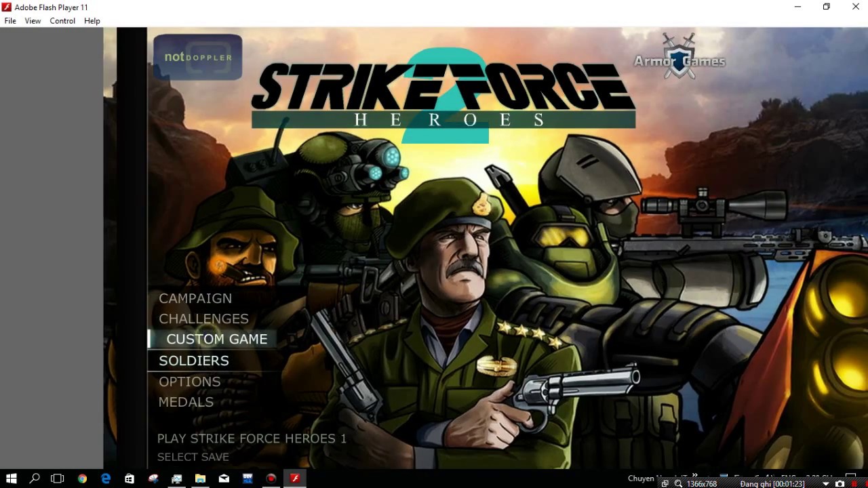Open the File menu
The width and height of the screenshot is (868, 488).
click(x=10, y=21)
